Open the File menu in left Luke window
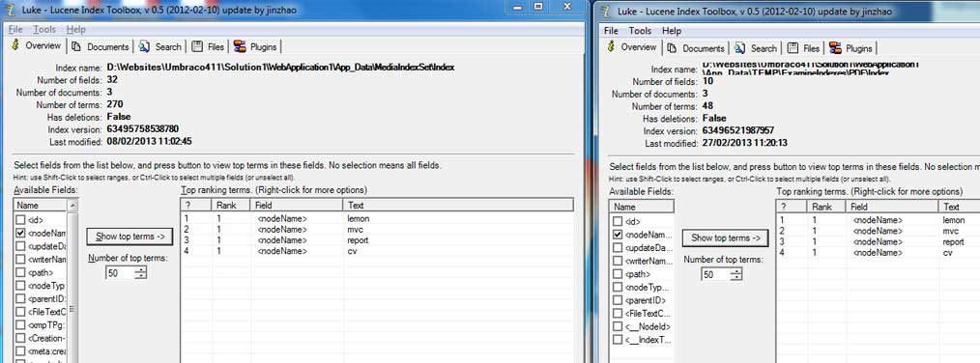This screenshot has width=980, height=363. 15,29
